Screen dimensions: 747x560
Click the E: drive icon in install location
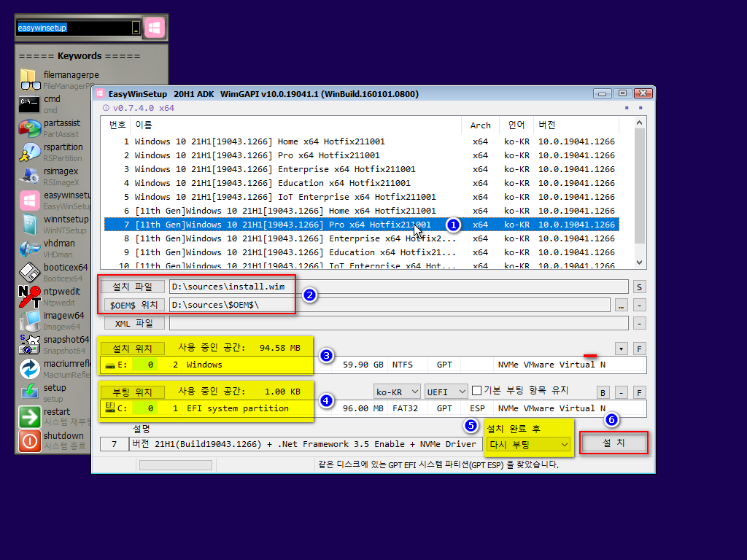(110, 365)
